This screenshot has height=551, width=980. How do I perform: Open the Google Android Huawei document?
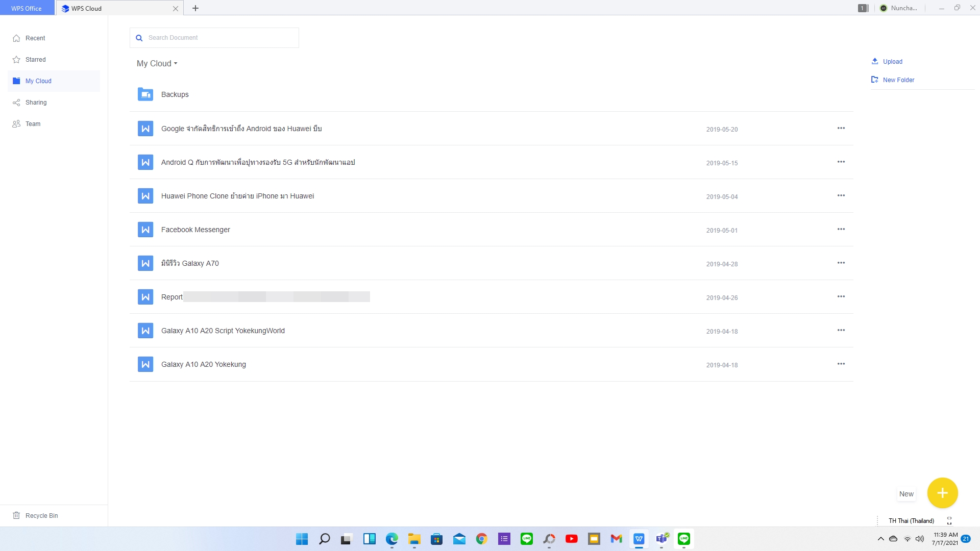(x=491, y=129)
